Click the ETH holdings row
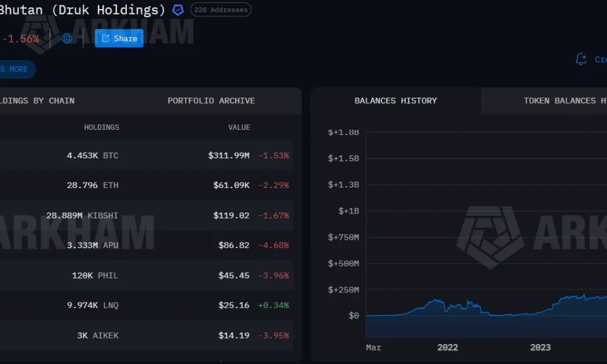This screenshot has width=607, height=364. pos(146,185)
